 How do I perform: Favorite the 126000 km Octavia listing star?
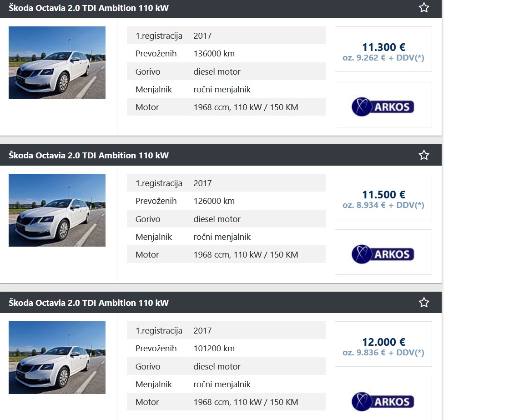(424, 155)
